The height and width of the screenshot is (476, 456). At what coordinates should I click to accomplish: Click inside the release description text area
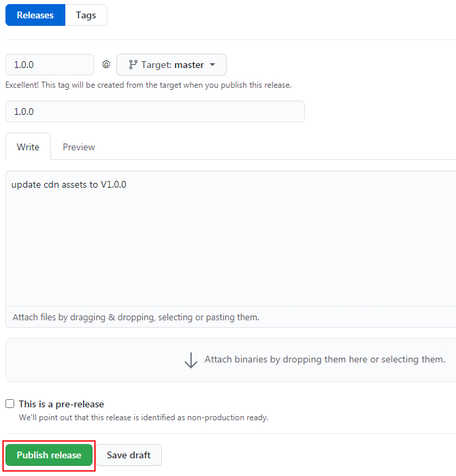[230, 238]
